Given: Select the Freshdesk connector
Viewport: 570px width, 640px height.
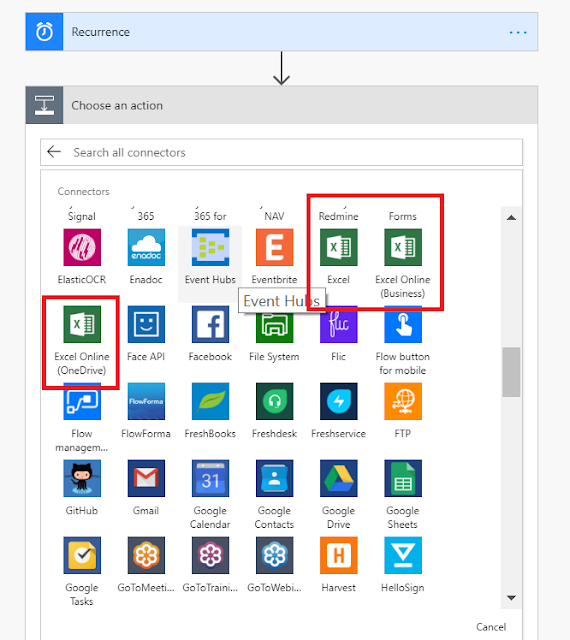Looking at the screenshot, I should pyautogui.click(x=274, y=401).
